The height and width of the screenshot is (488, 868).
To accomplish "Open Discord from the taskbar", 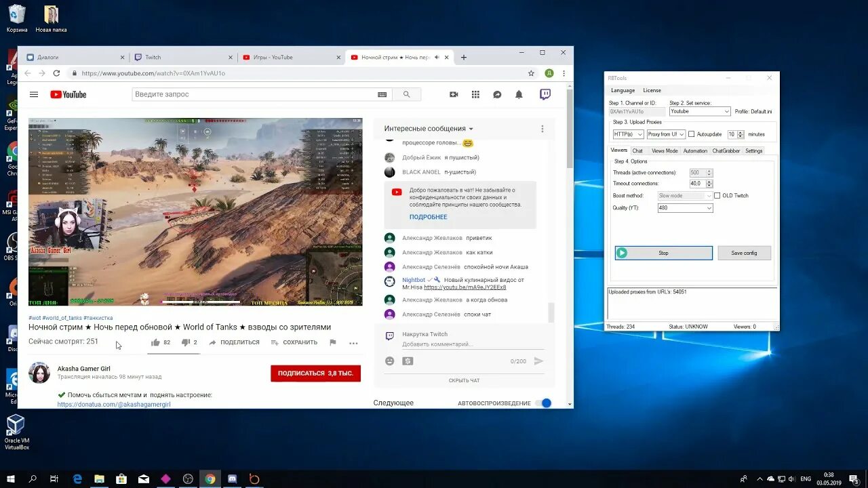I will point(232,479).
